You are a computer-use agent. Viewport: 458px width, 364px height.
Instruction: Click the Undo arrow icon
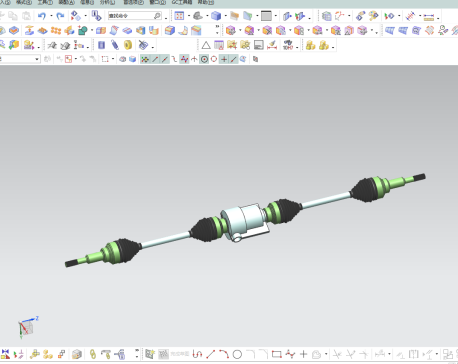pos(42,16)
